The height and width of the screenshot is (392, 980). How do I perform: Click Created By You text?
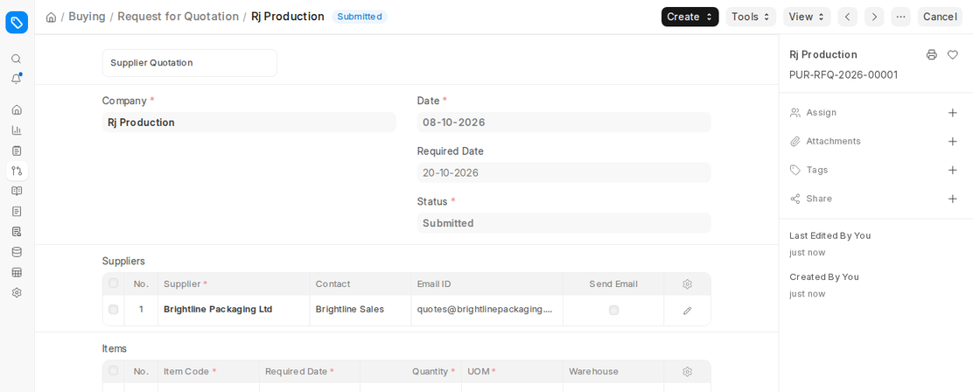pyautogui.click(x=823, y=277)
